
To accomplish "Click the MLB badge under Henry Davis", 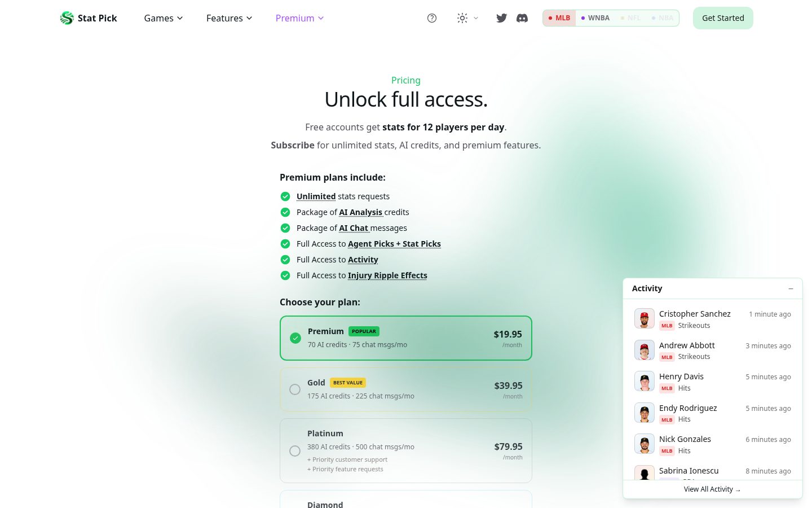I will pos(667,388).
